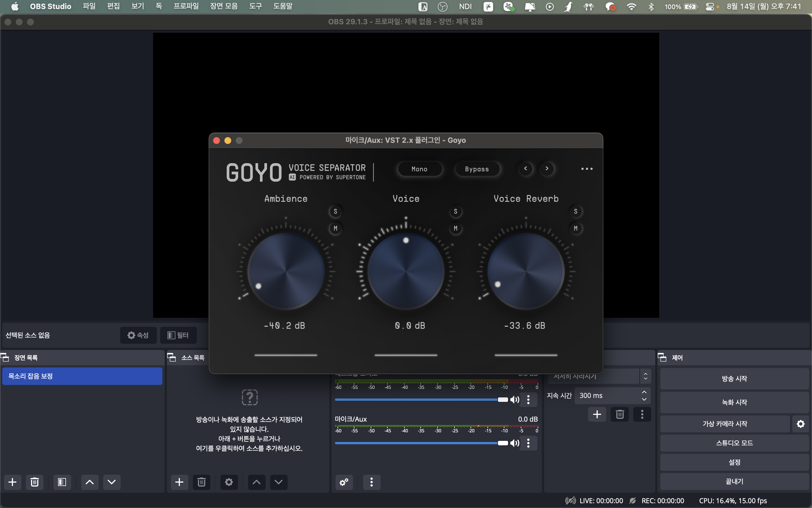812x508 pixels.
Task: Add a new source with plus button
Action: (x=180, y=482)
